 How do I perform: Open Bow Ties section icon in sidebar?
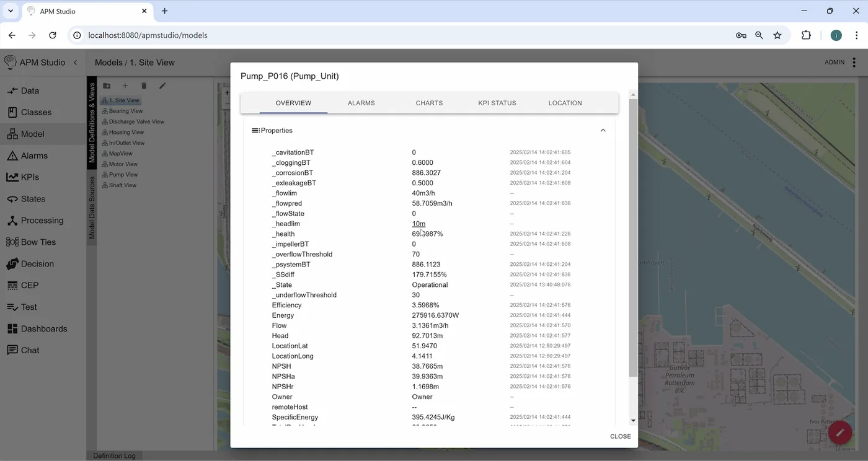pyautogui.click(x=12, y=242)
